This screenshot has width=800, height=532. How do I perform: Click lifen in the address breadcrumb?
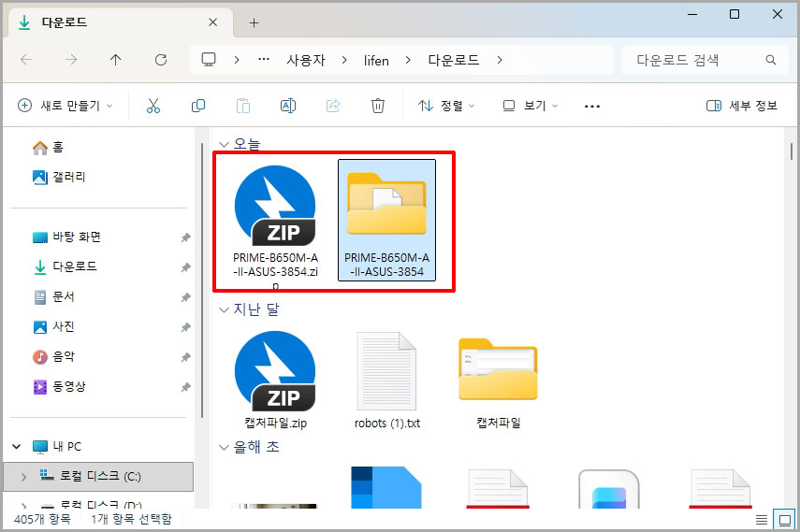(x=376, y=60)
